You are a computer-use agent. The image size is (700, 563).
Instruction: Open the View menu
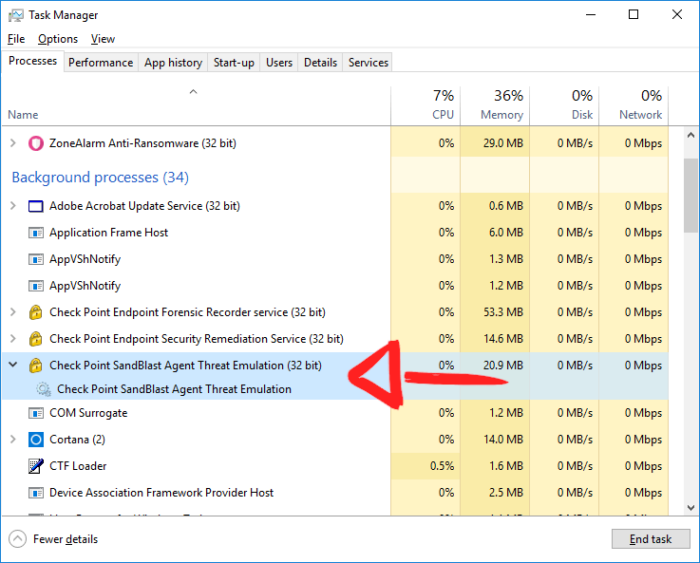pyautogui.click(x=103, y=39)
